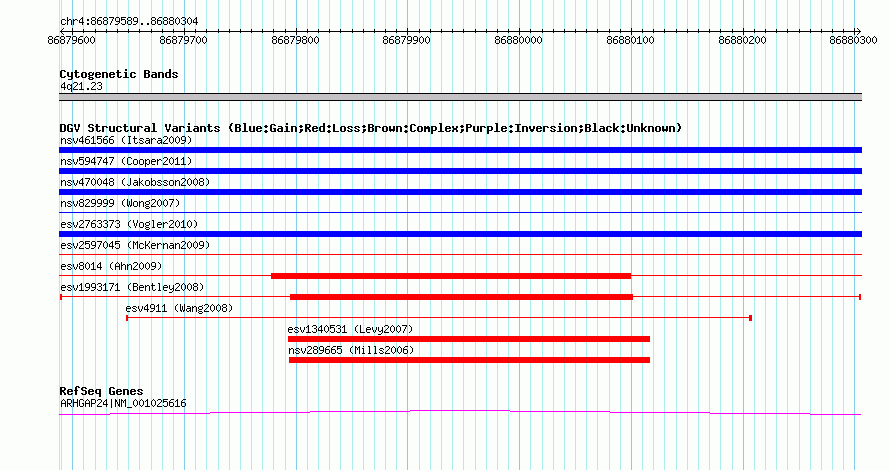890x470 pixels.
Task: Select the Cytogenetic Bands track title
Action: coord(119,74)
